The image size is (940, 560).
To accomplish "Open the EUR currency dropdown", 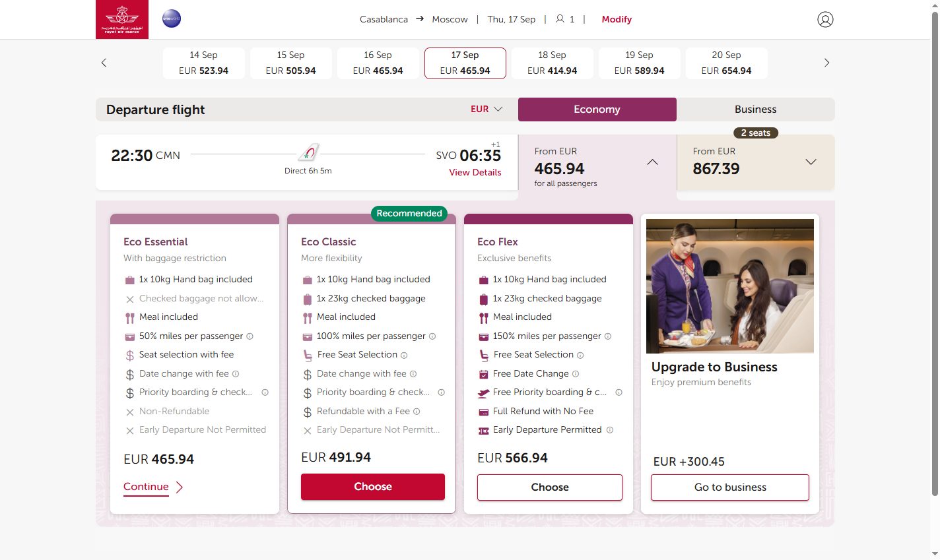I will click(487, 109).
